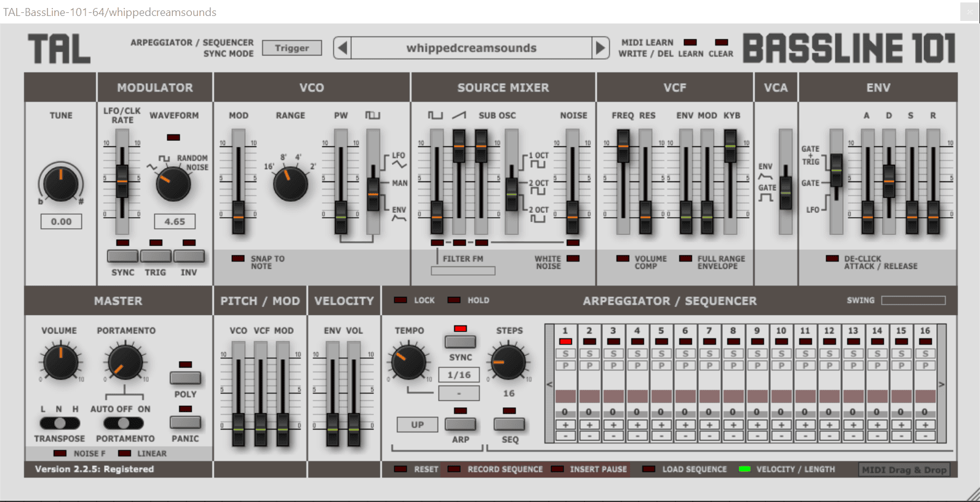Toggle step 8 P (pause) button

733,365
